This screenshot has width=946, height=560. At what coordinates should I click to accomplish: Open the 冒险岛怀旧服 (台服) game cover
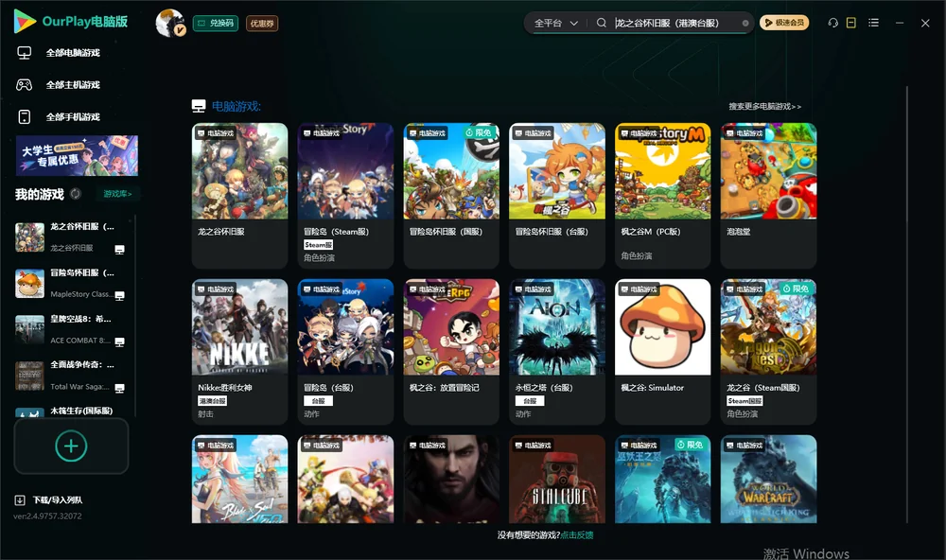[x=557, y=171]
